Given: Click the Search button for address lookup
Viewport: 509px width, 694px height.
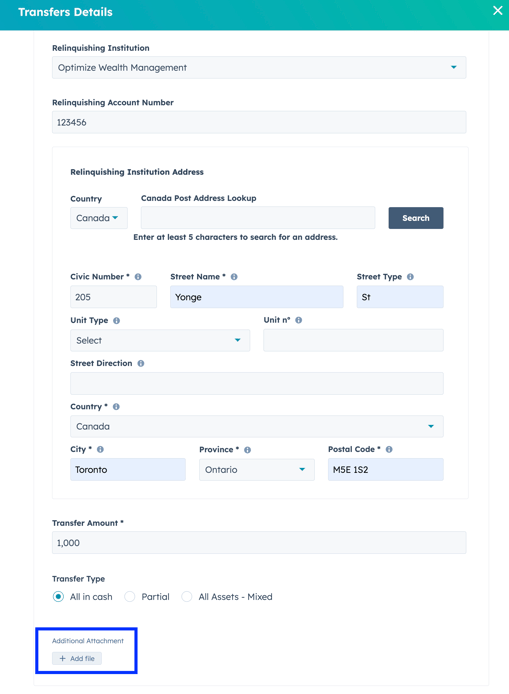Looking at the screenshot, I should 416,218.
